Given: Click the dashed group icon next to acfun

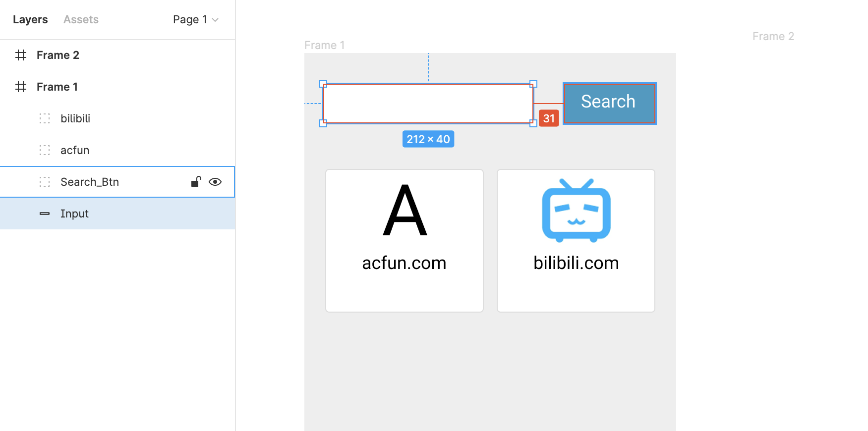Looking at the screenshot, I should 45,150.
